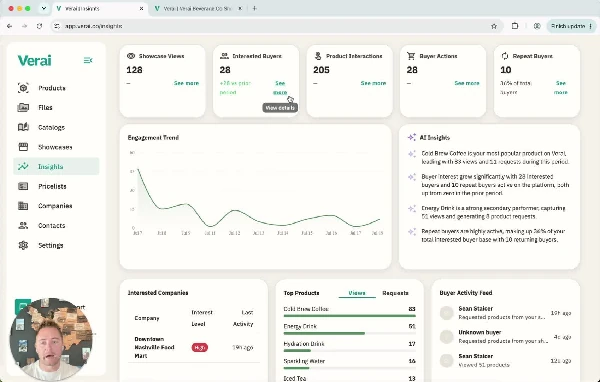The width and height of the screenshot is (600, 382).
Task: Open the Companies section
Action: (55, 206)
